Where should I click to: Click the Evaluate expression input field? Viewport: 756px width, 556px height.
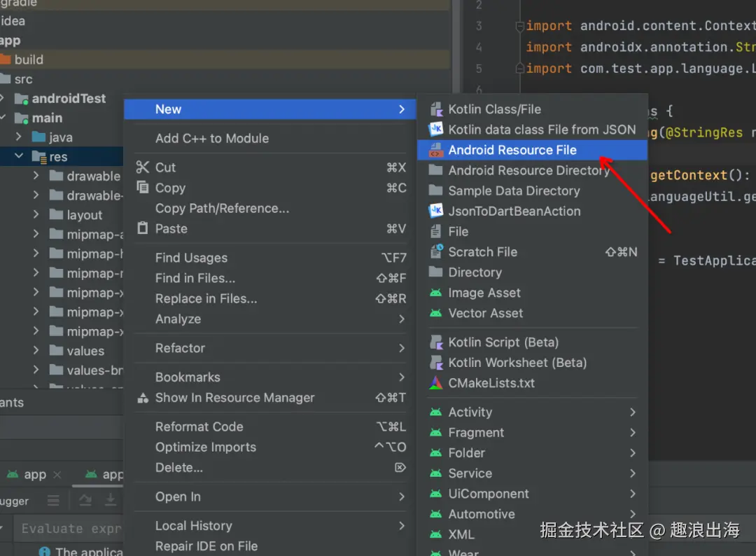click(70, 529)
